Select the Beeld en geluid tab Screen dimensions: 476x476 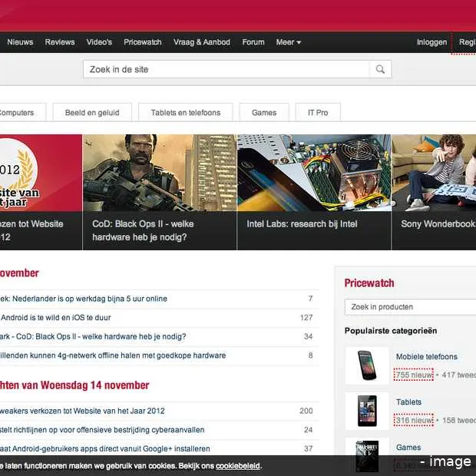tap(92, 113)
